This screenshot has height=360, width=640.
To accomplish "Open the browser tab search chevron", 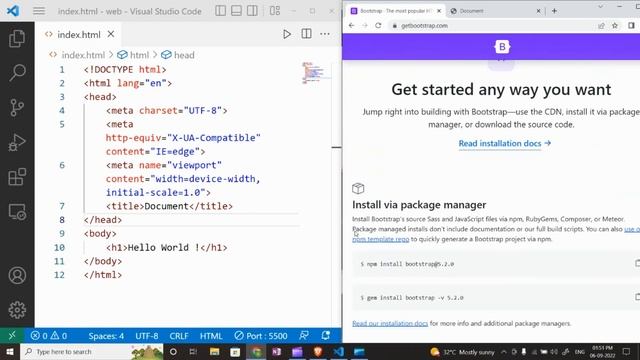I will tap(600, 7).
